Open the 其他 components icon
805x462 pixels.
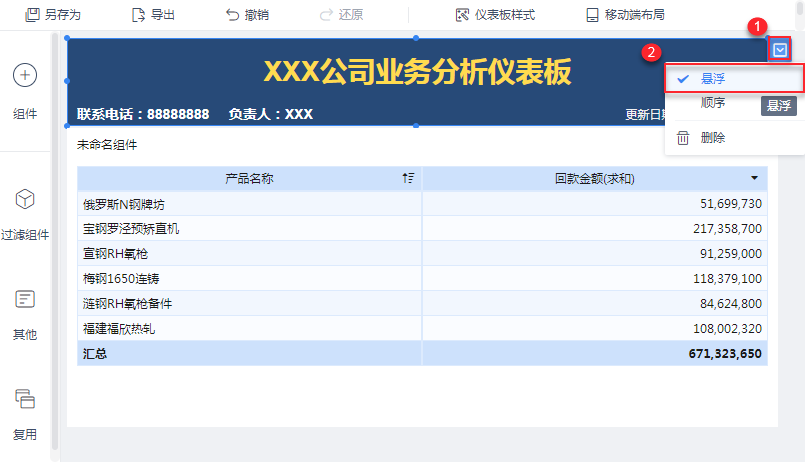pos(25,299)
